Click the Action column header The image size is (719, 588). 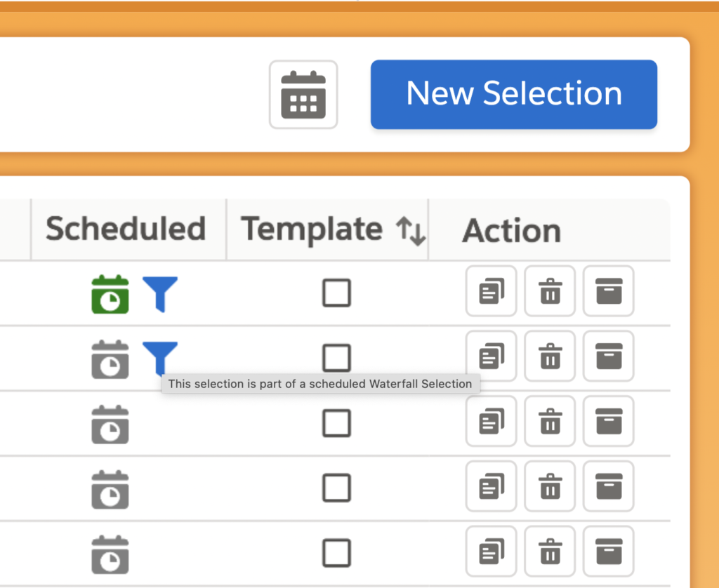coord(511,231)
